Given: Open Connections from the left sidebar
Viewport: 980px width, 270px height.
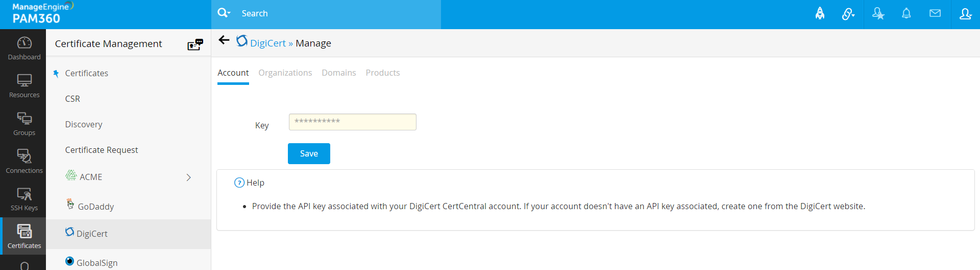Looking at the screenshot, I should point(24,162).
